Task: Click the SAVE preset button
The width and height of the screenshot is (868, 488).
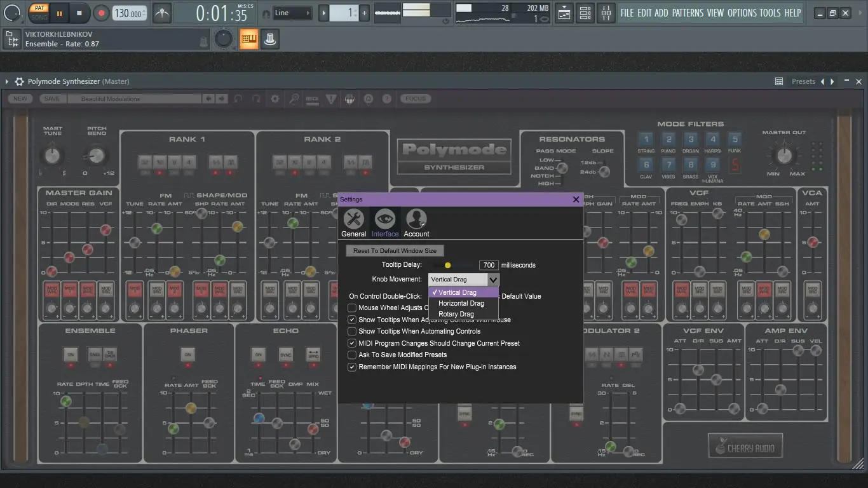Action: point(52,98)
